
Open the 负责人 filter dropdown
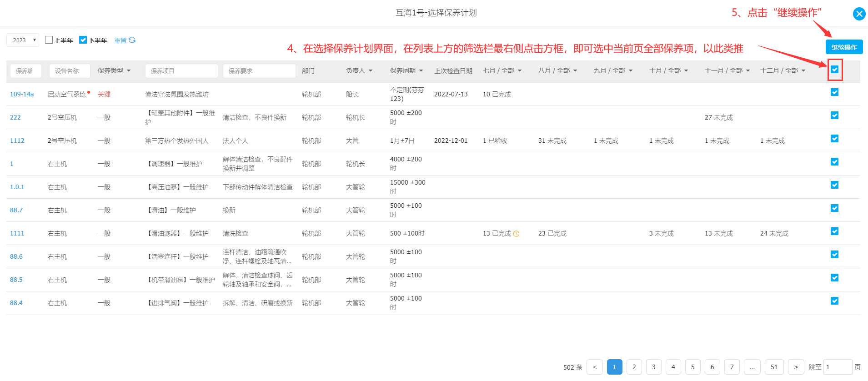point(359,70)
